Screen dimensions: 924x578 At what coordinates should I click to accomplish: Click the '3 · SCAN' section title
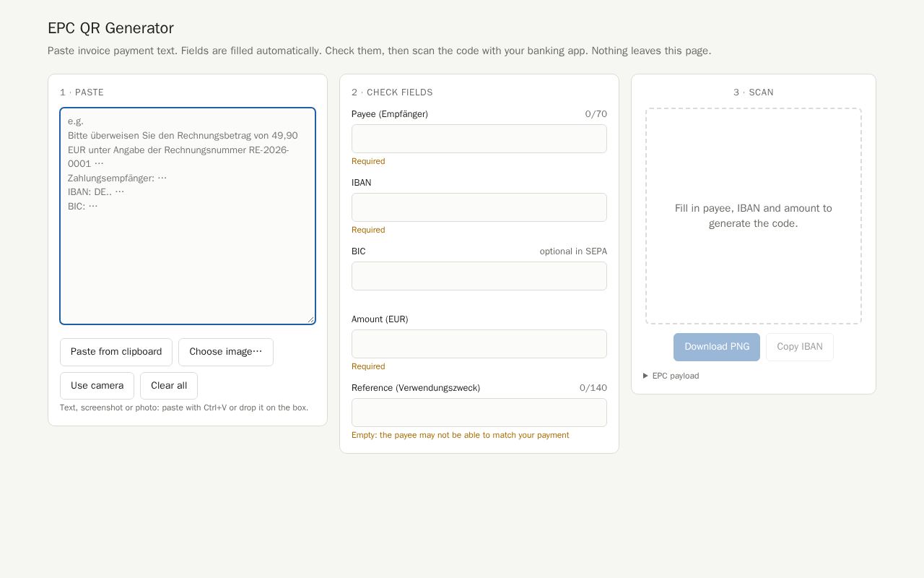(754, 92)
